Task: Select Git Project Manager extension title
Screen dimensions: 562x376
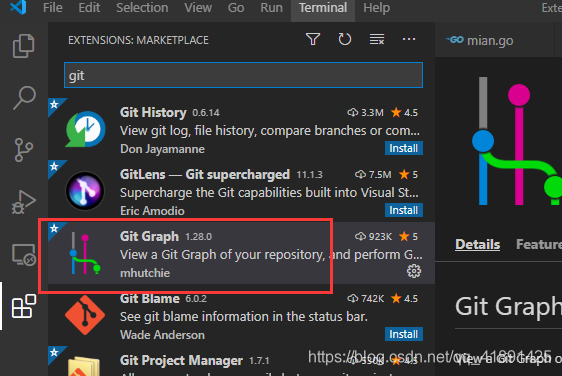Action: [x=181, y=361]
